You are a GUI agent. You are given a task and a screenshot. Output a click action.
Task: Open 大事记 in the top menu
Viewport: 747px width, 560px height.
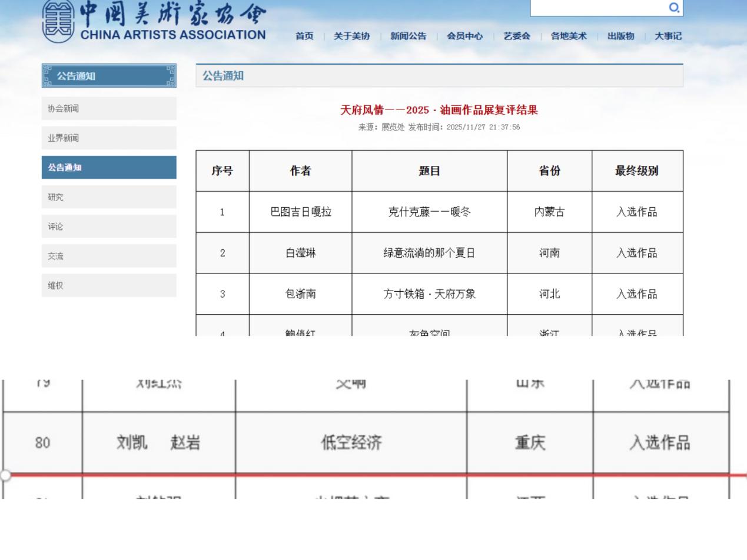click(x=668, y=36)
